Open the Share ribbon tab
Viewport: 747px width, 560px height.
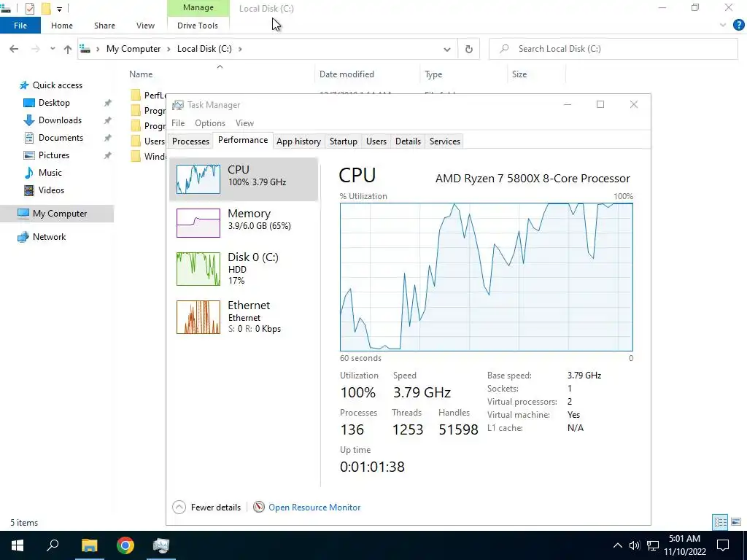coord(104,26)
